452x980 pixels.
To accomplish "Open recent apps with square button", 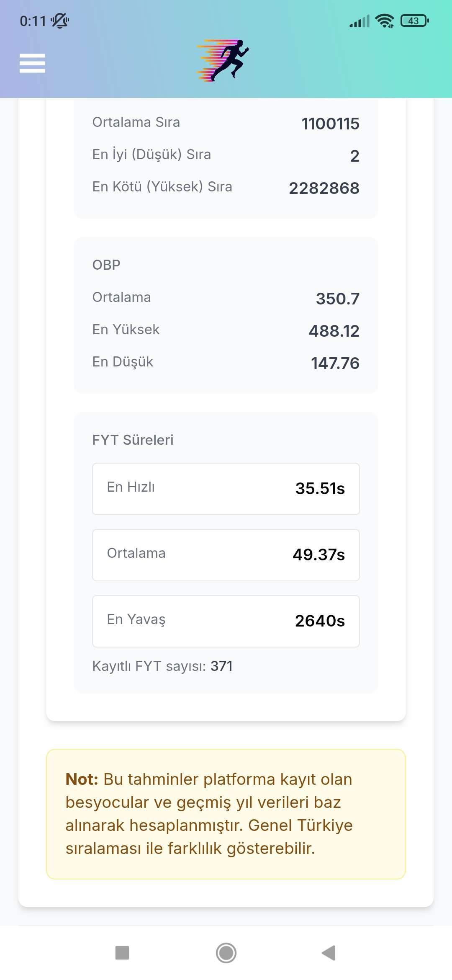I will click(x=122, y=953).
